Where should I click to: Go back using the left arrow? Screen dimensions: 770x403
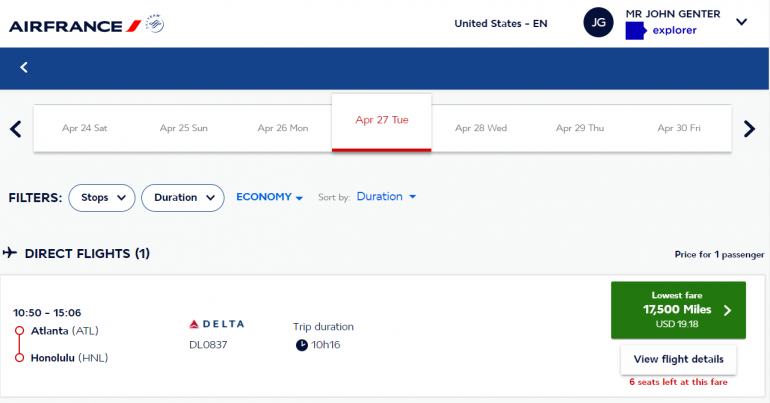pyautogui.click(x=24, y=67)
